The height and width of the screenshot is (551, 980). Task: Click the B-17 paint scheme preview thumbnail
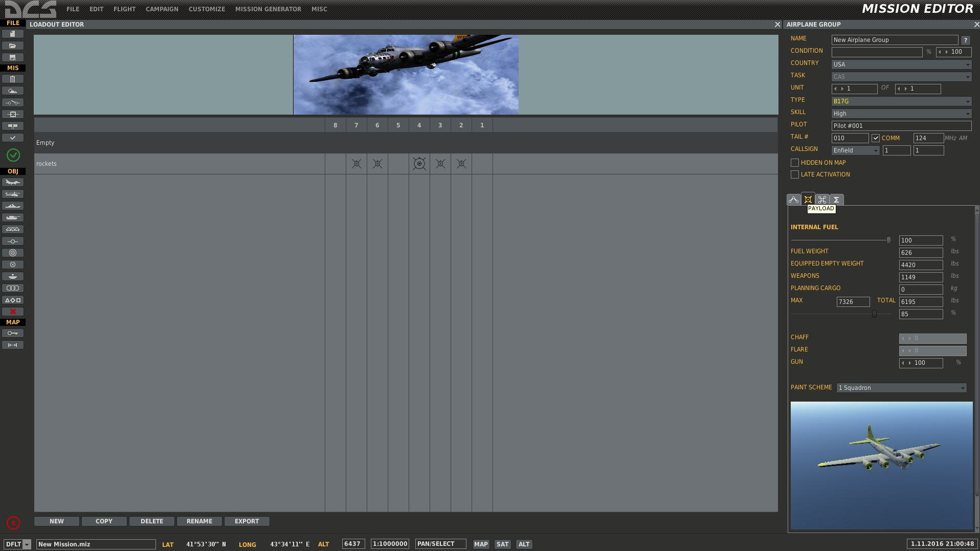882,466
